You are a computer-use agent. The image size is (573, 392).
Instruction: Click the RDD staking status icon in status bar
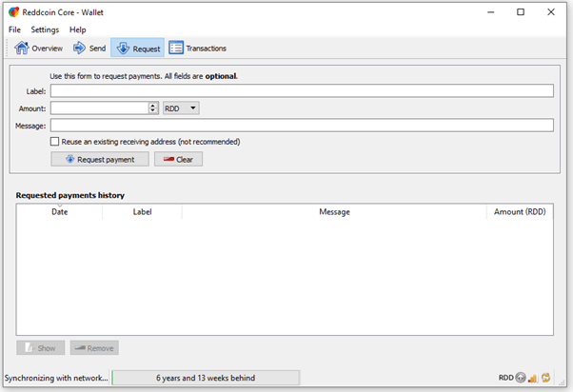pos(521,378)
